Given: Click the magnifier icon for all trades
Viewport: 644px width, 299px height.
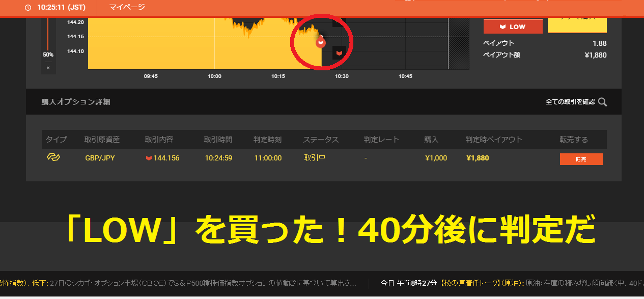Looking at the screenshot, I should pos(602,102).
